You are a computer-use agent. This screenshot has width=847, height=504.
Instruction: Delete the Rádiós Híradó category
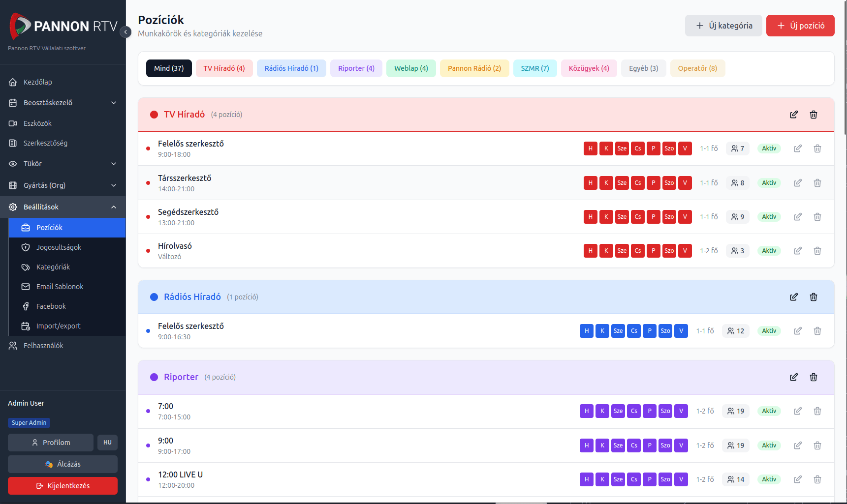point(814,297)
